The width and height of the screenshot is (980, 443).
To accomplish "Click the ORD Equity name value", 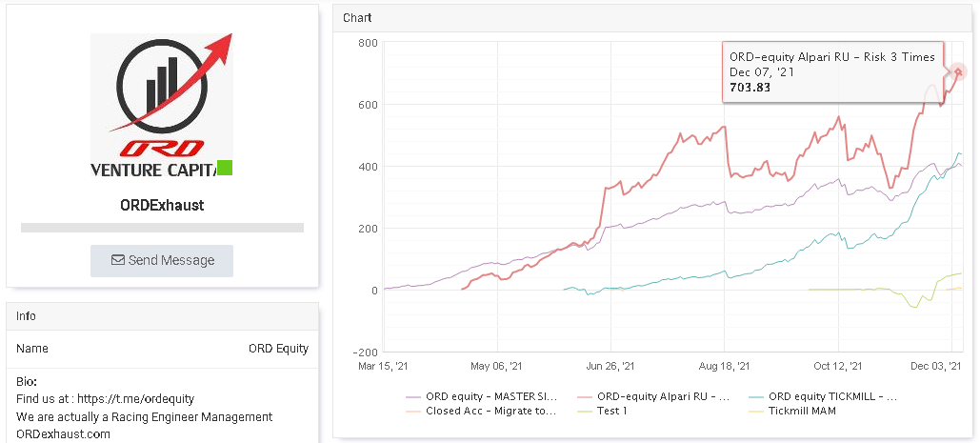I will tap(279, 349).
